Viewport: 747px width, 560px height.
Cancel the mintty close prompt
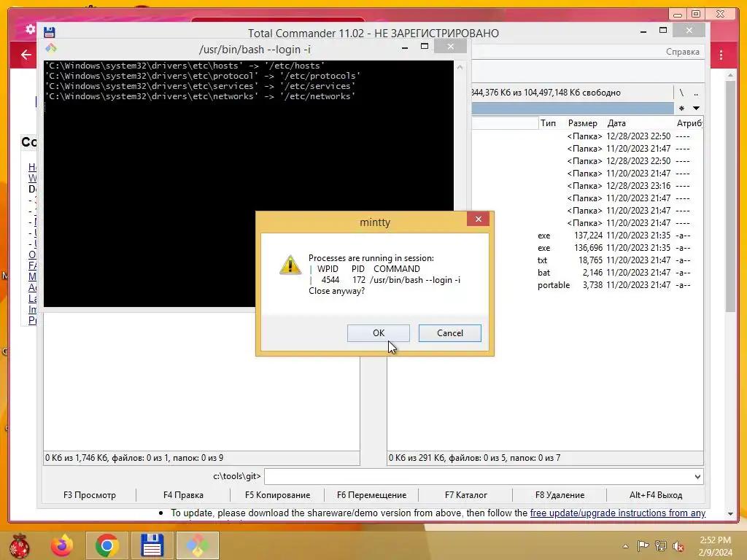(x=449, y=332)
